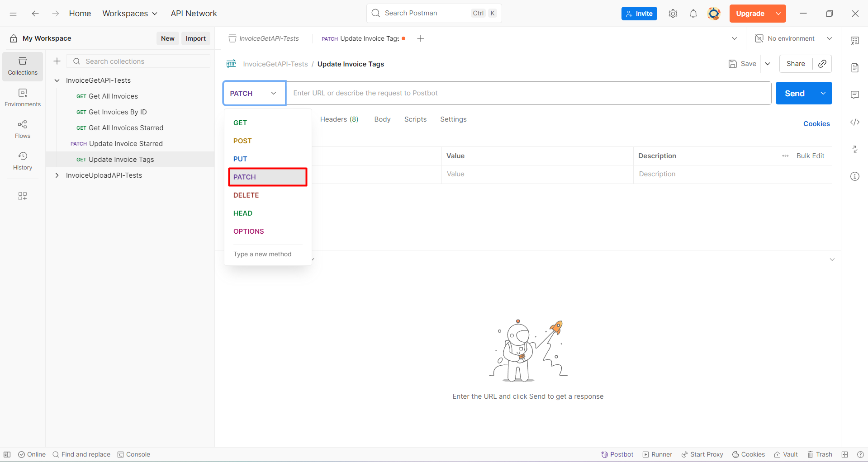Collapse the InvoiceGetAPI-Tests collection

(57, 80)
